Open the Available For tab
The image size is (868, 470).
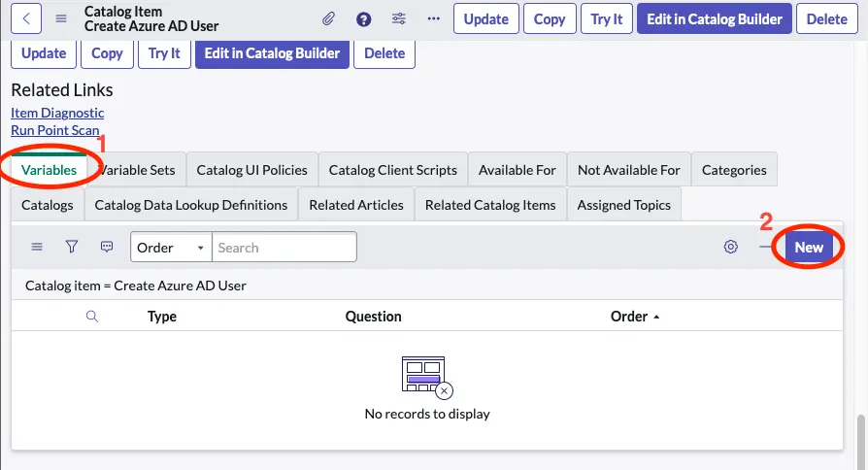517,170
